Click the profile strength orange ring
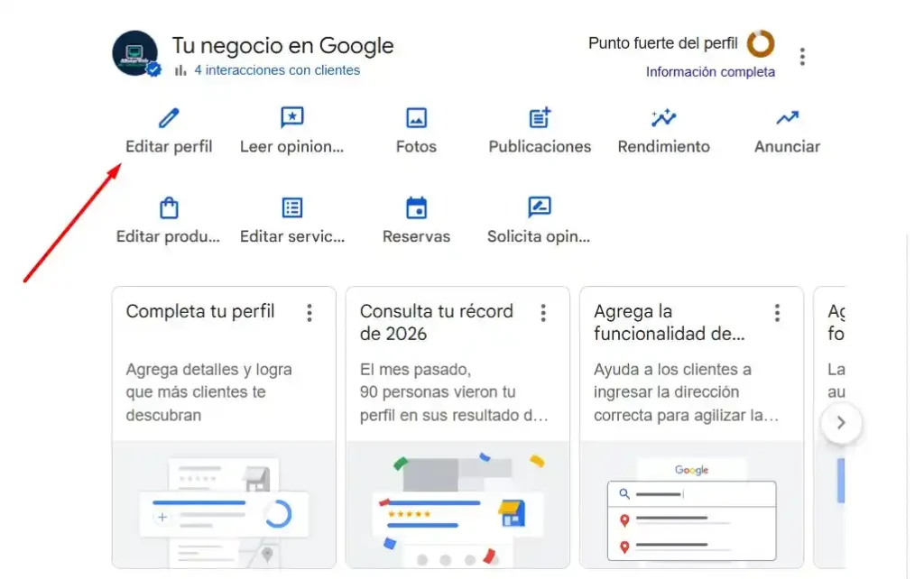Screen dimensions: 924x579 761,43
